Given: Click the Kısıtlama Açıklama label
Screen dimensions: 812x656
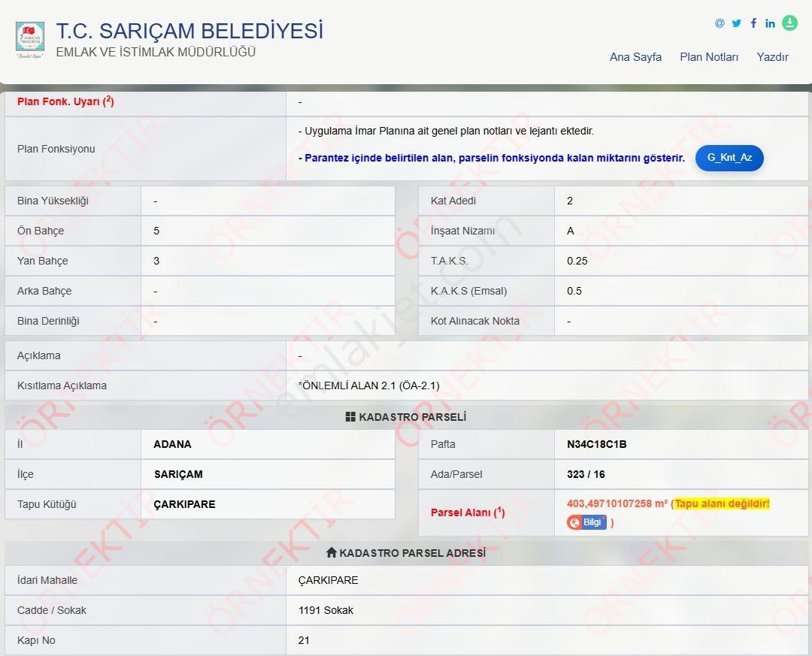Looking at the screenshot, I should click(x=62, y=385).
